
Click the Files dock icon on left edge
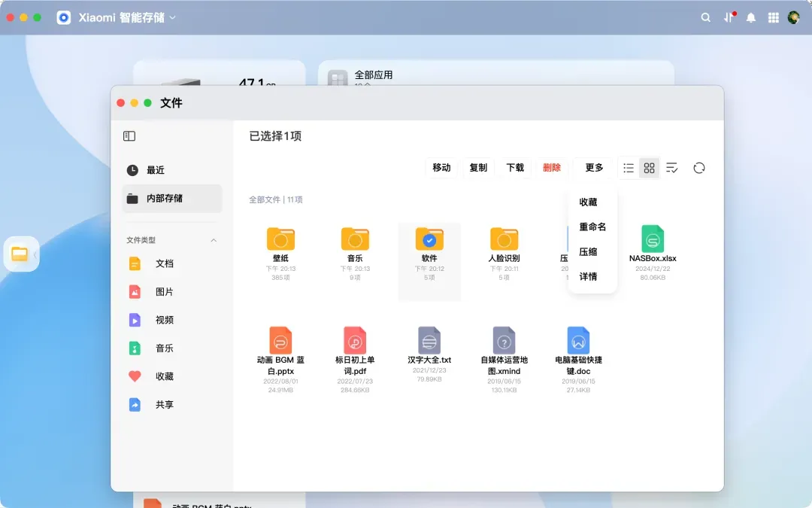click(x=20, y=254)
